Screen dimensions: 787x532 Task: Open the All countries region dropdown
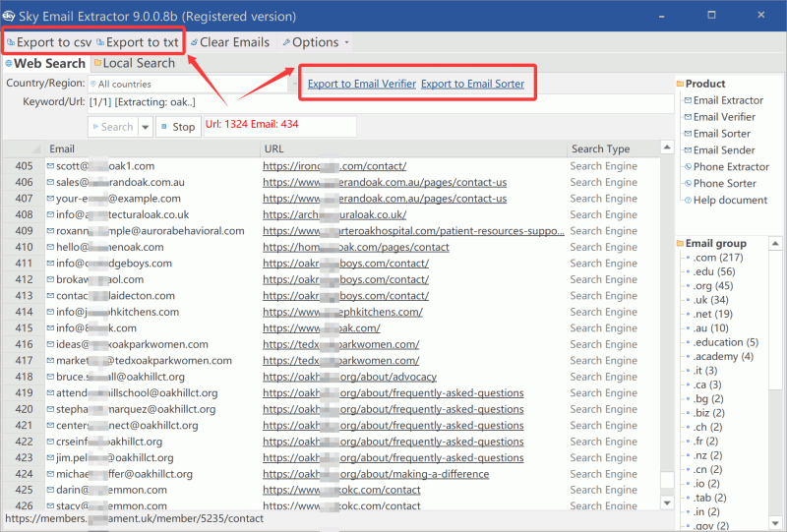[x=193, y=84]
